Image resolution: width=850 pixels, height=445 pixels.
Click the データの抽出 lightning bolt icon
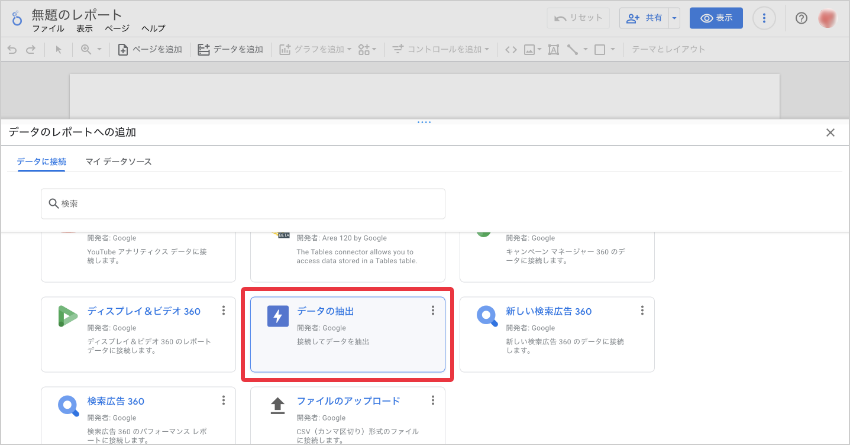click(x=278, y=316)
